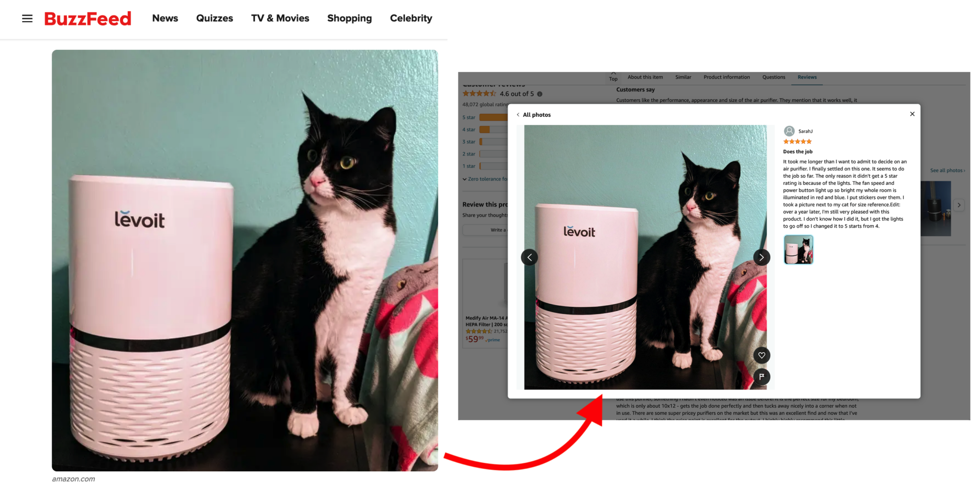Click the BuzzFeed logo
Image resolution: width=980 pixels, height=490 pixels.
point(88,18)
